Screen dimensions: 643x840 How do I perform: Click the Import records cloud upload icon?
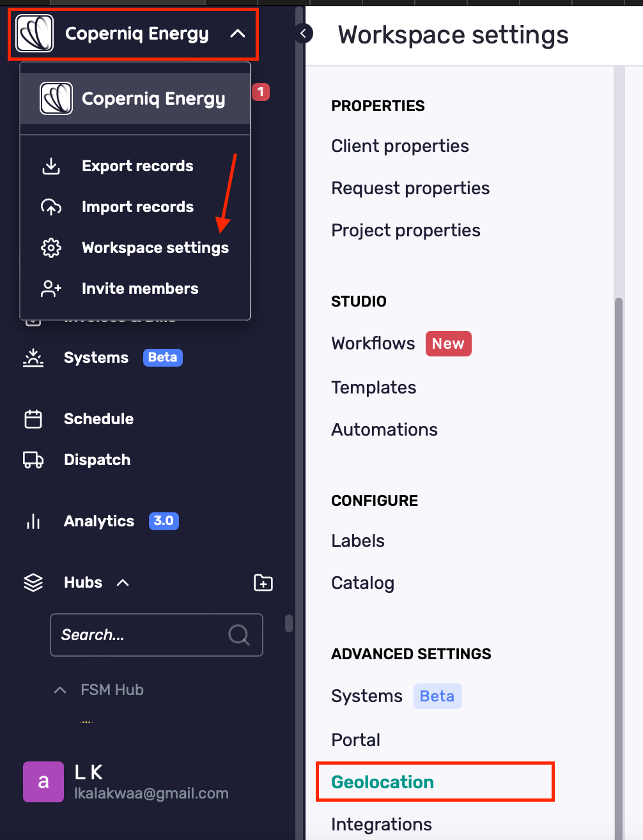pyautogui.click(x=51, y=207)
